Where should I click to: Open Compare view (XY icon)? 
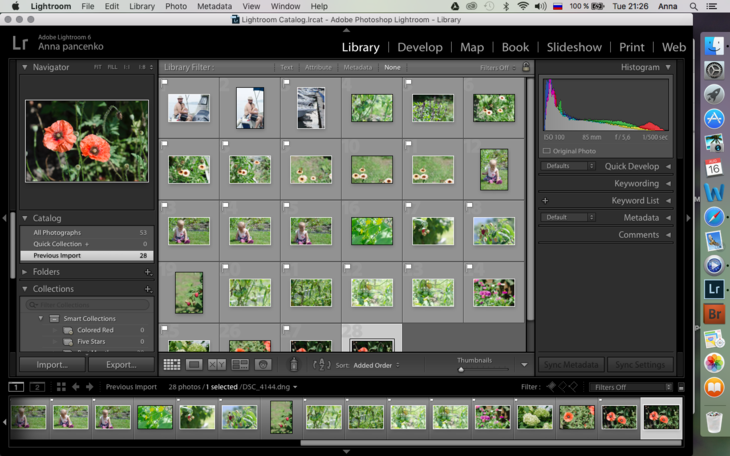pyautogui.click(x=217, y=365)
